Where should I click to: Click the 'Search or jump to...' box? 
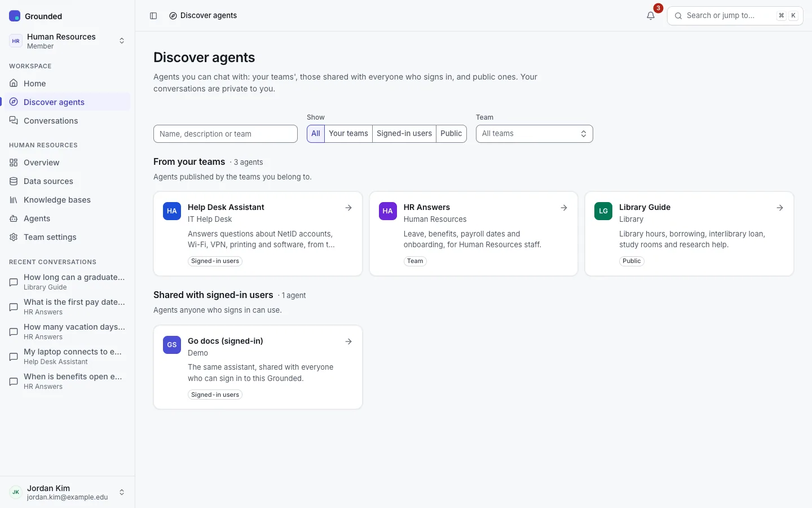[x=735, y=16]
